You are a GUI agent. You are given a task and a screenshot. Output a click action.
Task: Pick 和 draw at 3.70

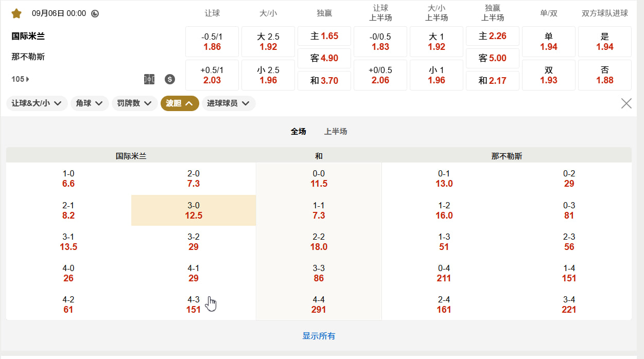pyautogui.click(x=324, y=81)
